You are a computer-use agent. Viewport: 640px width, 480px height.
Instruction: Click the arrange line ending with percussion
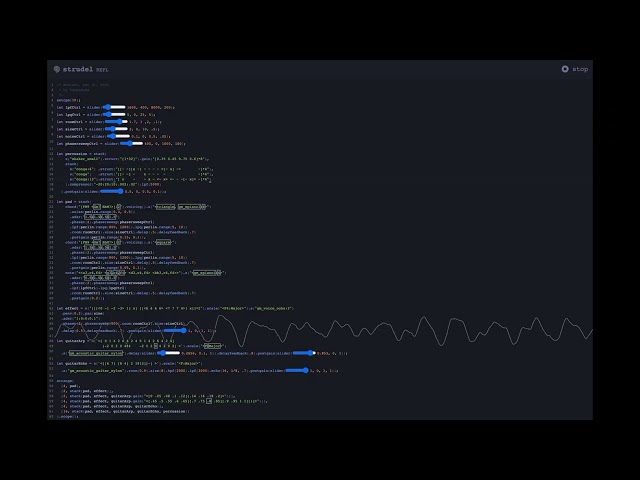coord(125,411)
